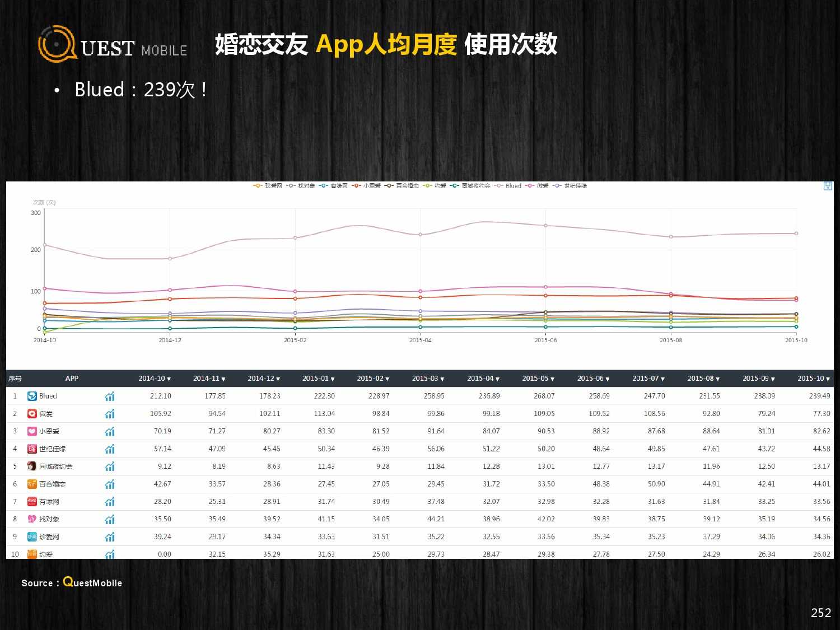Toggle the 同城夜约会 legend entry

pyautogui.click(x=471, y=186)
